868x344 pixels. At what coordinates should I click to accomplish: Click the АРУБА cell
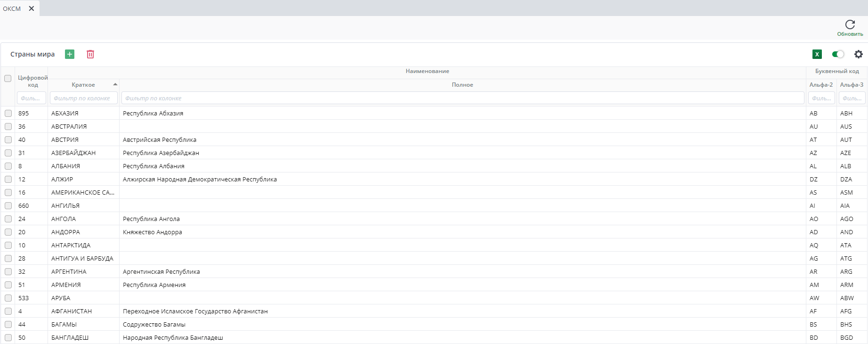tap(83, 298)
